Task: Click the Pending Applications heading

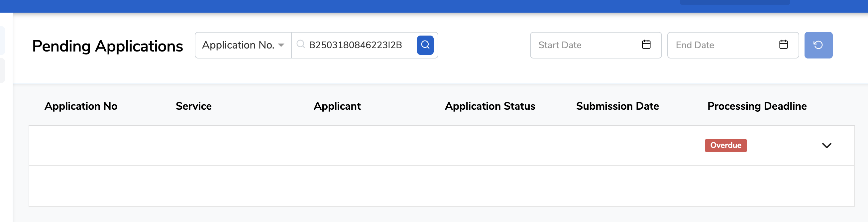Action: [107, 46]
